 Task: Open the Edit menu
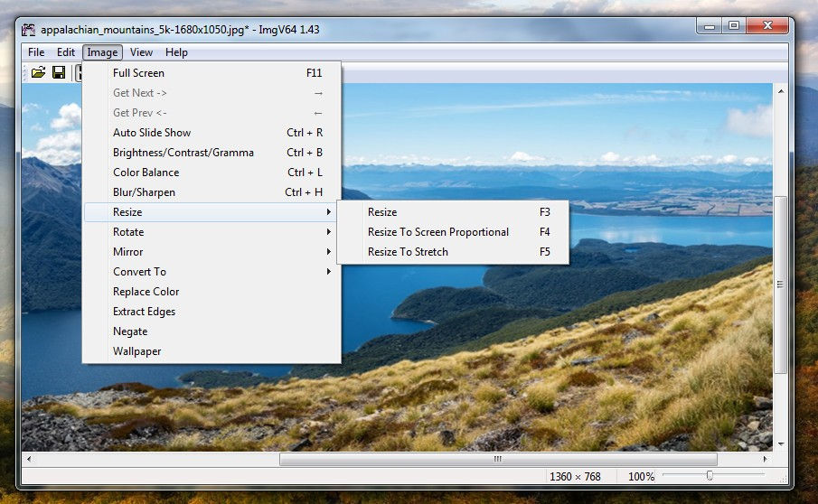[x=66, y=52]
